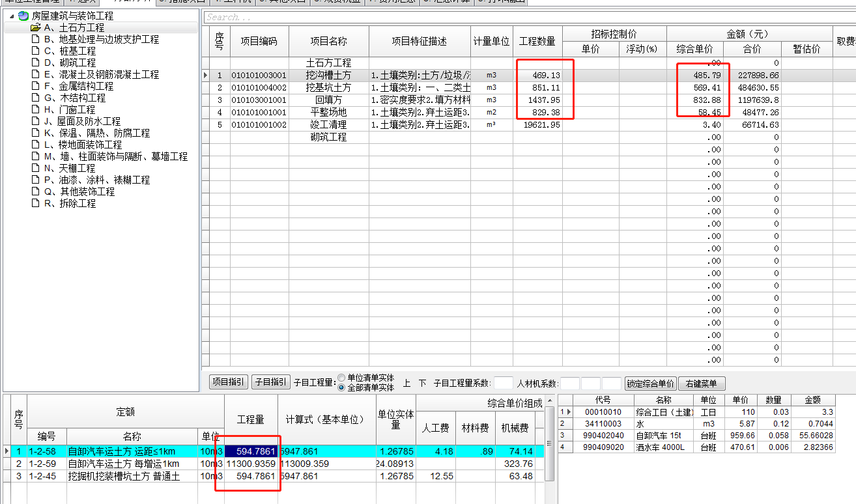Click the 项目编码 column header

click(x=259, y=42)
